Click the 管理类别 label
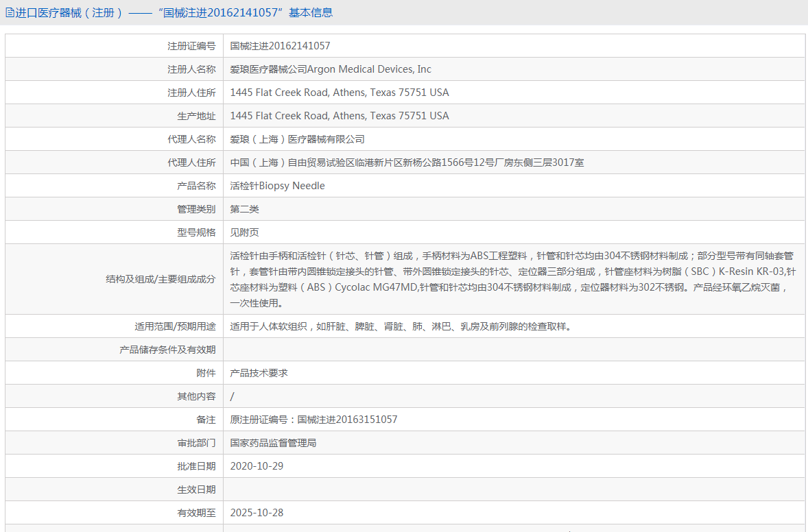 pos(196,209)
